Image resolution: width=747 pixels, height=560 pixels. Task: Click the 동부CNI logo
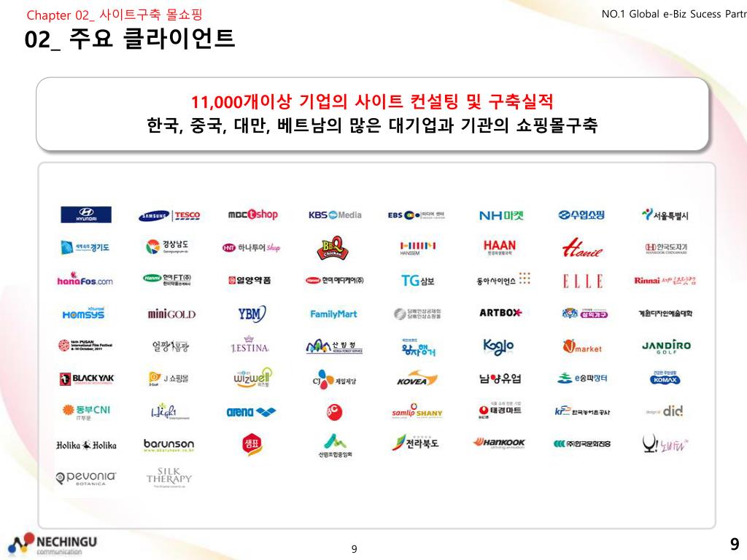click(x=86, y=412)
